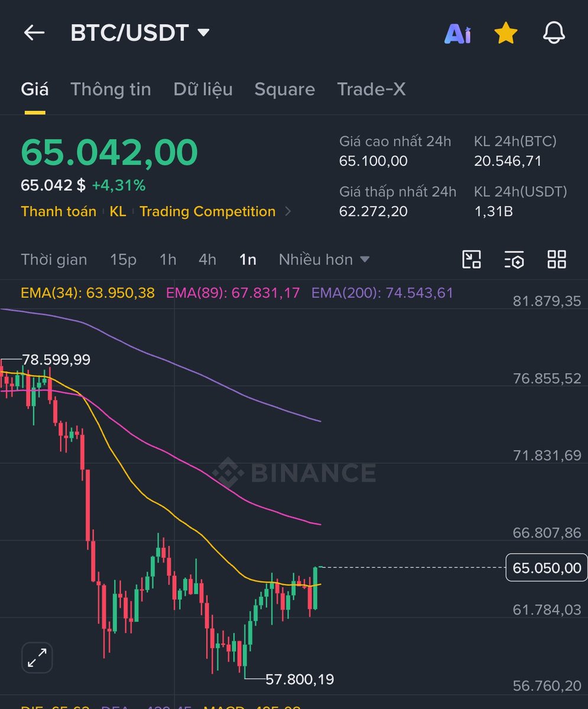Click the EMA(34) indicator label

click(x=87, y=292)
